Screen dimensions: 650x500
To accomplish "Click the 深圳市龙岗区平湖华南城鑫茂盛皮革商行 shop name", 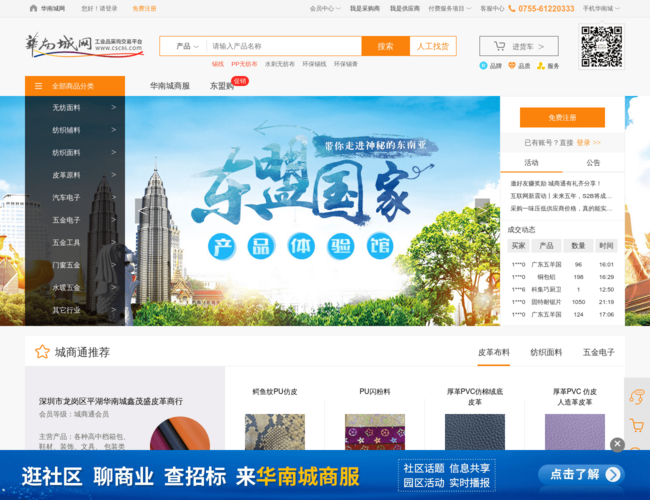I will (x=111, y=401).
